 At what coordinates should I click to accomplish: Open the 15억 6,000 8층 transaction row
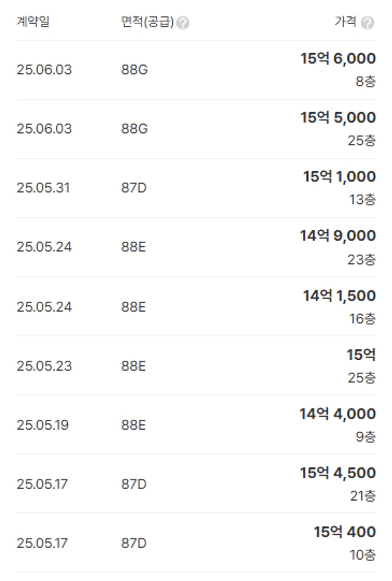[x=196, y=70]
